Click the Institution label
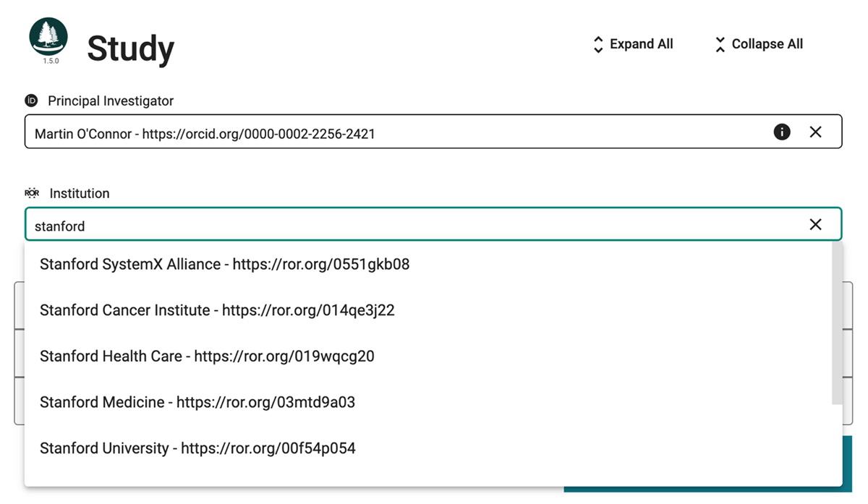This screenshot has height=504, width=868. 80,193
